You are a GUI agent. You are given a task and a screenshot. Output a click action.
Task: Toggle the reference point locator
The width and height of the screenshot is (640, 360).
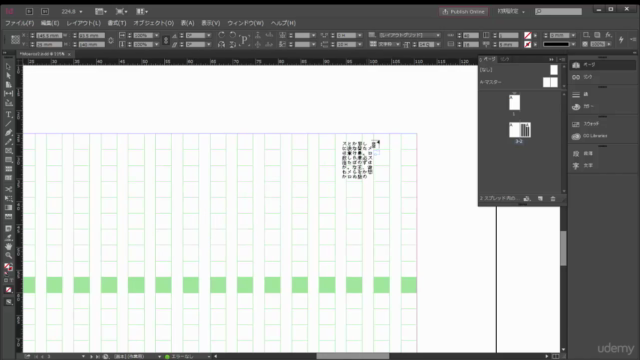[x=16, y=40]
